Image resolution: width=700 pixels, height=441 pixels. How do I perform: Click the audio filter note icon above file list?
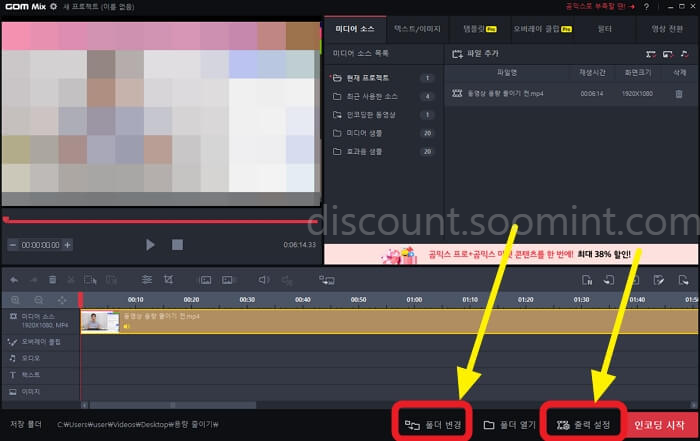pyautogui.click(x=684, y=54)
